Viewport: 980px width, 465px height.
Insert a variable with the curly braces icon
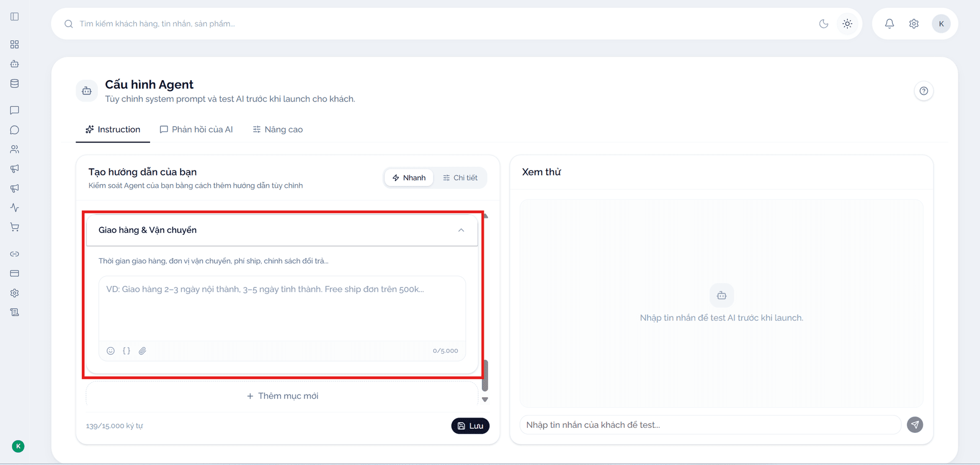pos(127,351)
